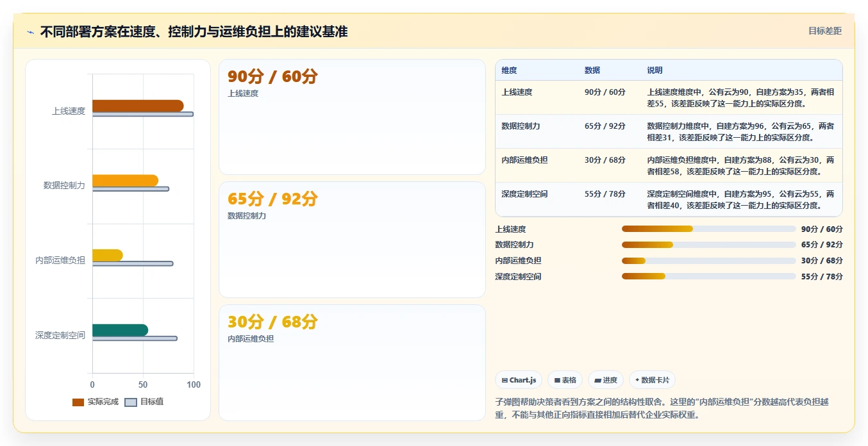Screen dimensions: 868x446
Task: Click the brown 上线速度 actual bar in chart
Action: (x=138, y=106)
